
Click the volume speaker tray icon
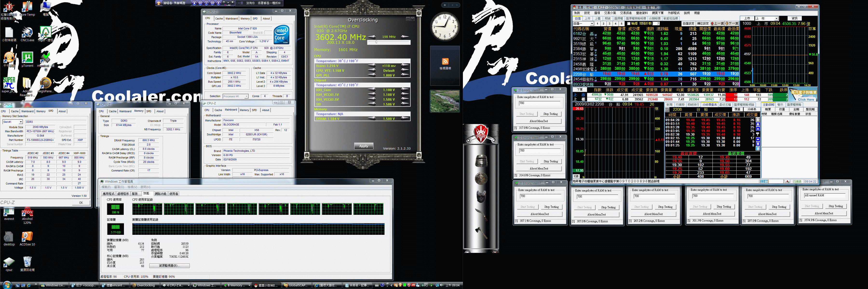[442, 285]
